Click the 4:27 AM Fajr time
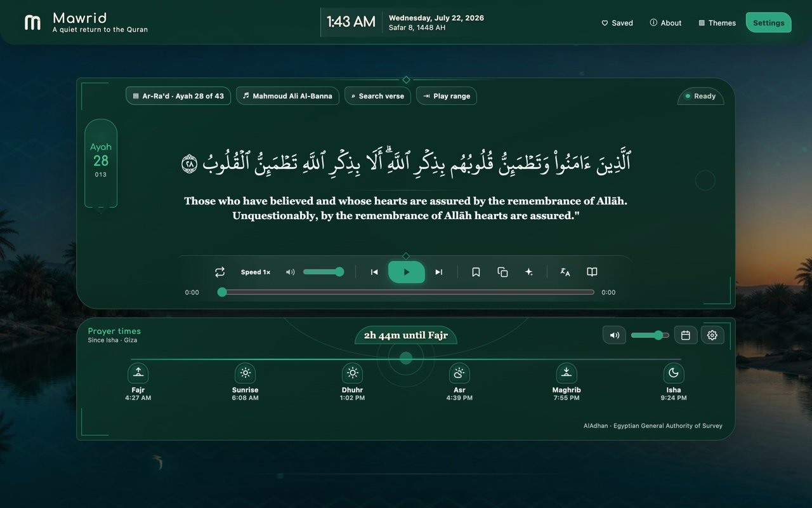812x508 pixels. click(138, 398)
